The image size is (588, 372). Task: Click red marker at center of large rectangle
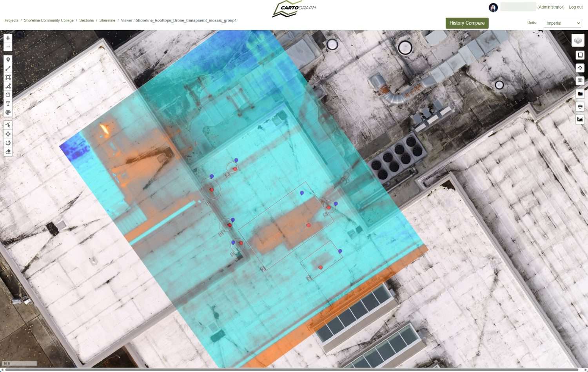click(309, 225)
